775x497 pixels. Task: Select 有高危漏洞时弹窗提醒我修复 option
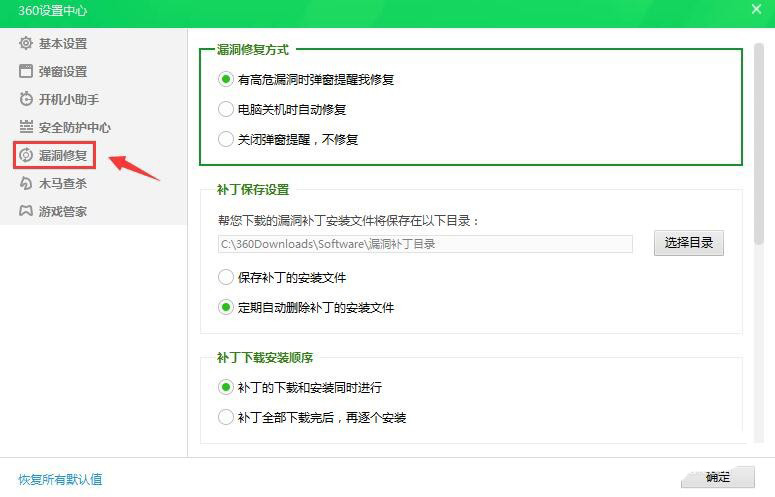[x=226, y=79]
